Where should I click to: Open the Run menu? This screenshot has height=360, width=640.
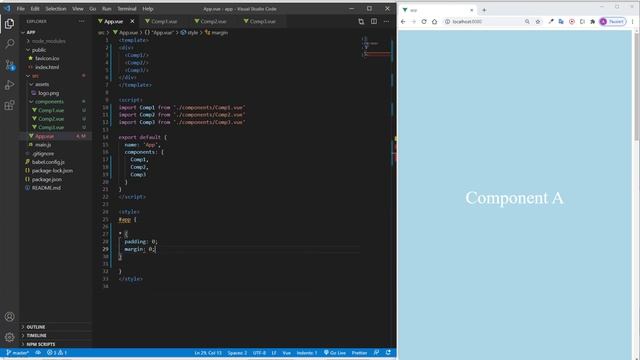[x=107, y=9]
